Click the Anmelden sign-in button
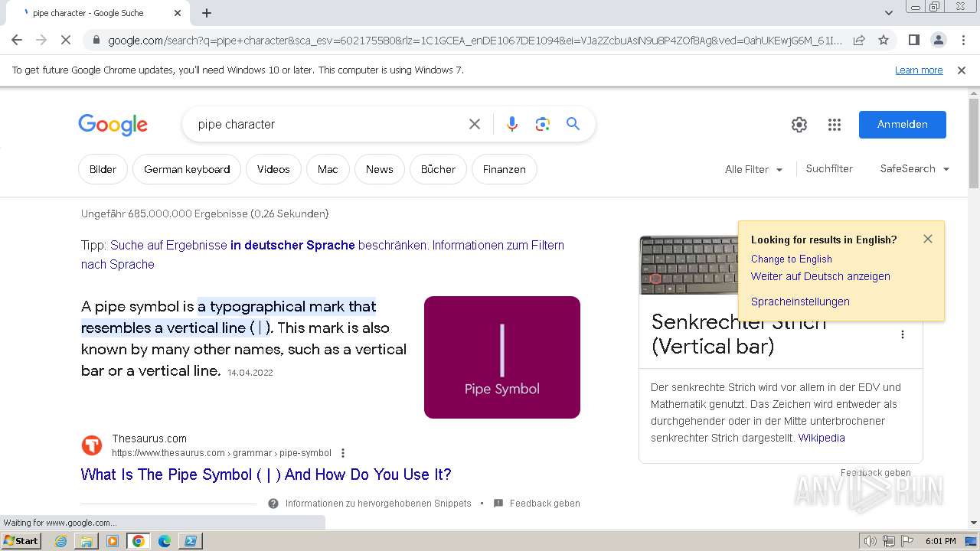Image resolution: width=980 pixels, height=551 pixels. coord(903,125)
